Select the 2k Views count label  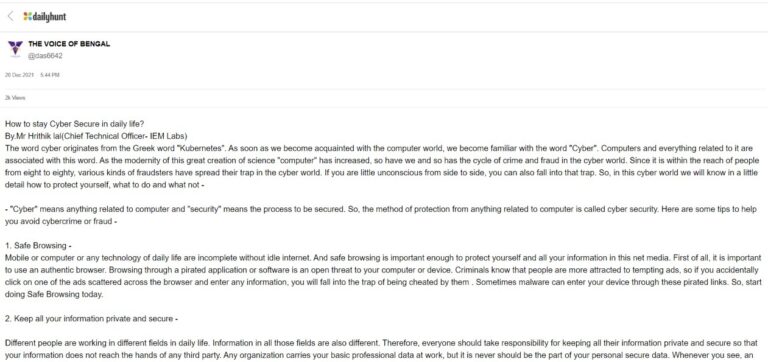tap(15, 97)
